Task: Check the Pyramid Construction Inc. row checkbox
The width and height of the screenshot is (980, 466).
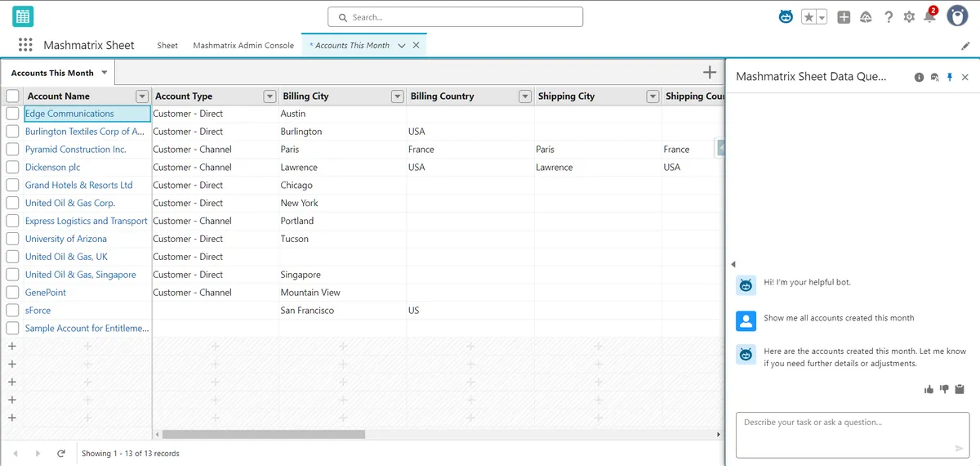Action: click(12, 150)
